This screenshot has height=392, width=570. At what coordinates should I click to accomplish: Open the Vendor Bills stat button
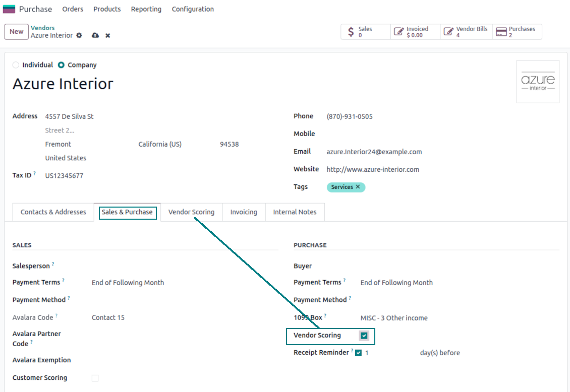click(x=466, y=32)
